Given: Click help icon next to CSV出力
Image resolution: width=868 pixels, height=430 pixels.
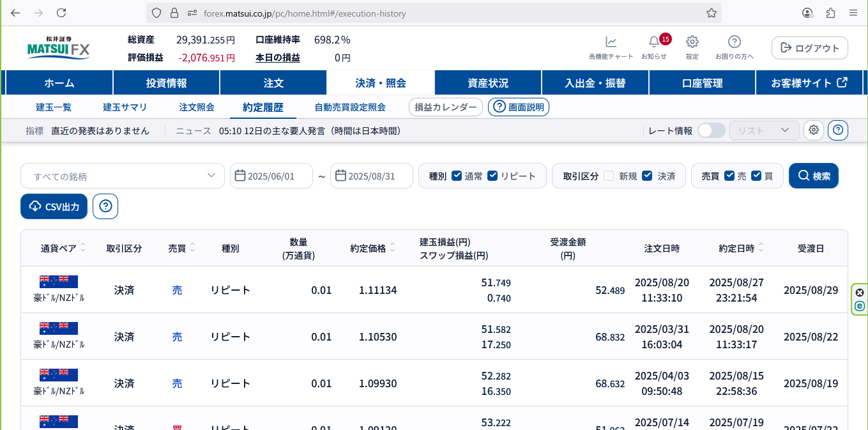Looking at the screenshot, I should click(x=105, y=206).
